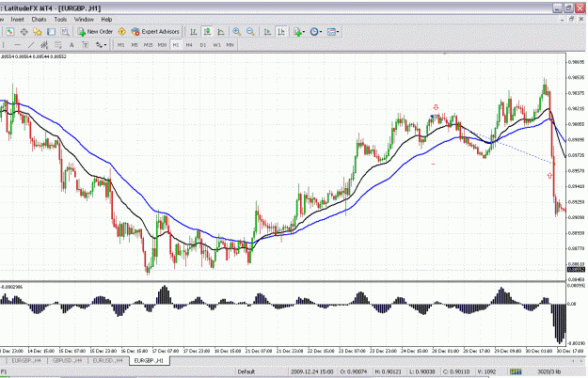Open the Market Watch window icon
This screenshot has height=378, width=588.
tap(10, 32)
